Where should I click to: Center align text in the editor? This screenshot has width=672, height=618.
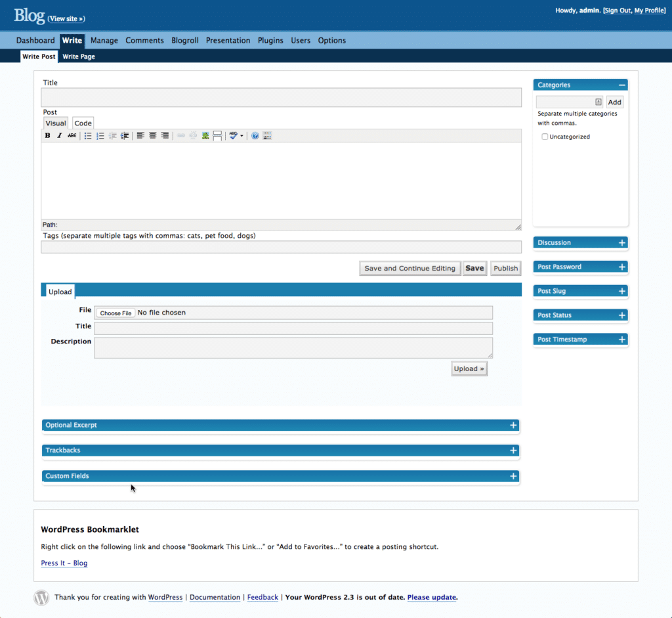pyautogui.click(x=152, y=135)
